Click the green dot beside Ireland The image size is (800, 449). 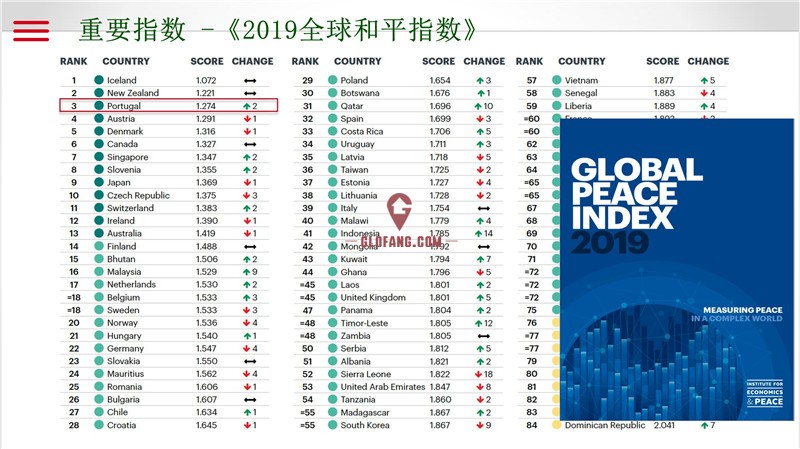tap(99, 220)
